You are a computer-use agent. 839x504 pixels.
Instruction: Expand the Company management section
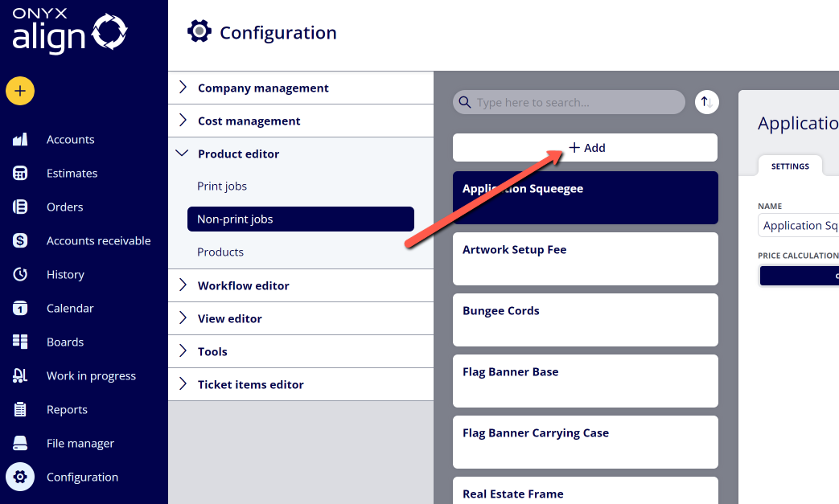click(301, 88)
